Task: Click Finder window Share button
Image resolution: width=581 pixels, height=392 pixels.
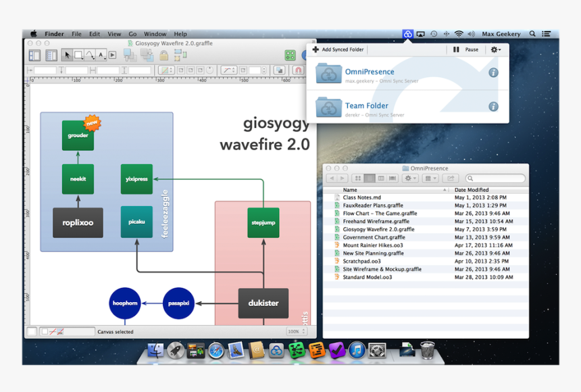Action: [451, 178]
